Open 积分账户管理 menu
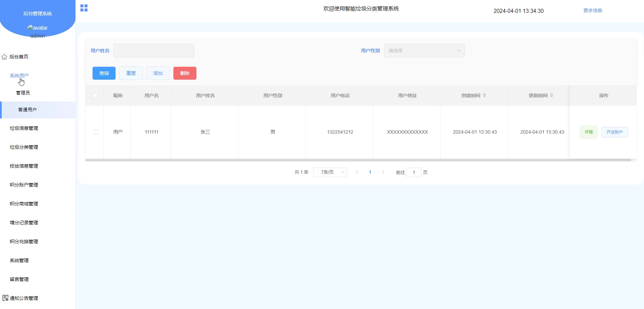The image size is (644, 309). coord(24,185)
